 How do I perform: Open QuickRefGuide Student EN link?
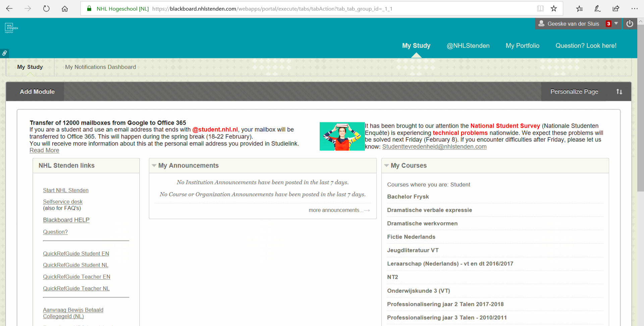point(76,254)
